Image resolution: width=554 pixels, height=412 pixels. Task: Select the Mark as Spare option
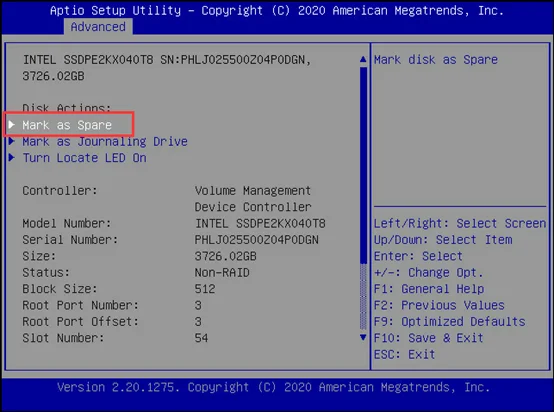click(67, 125)
